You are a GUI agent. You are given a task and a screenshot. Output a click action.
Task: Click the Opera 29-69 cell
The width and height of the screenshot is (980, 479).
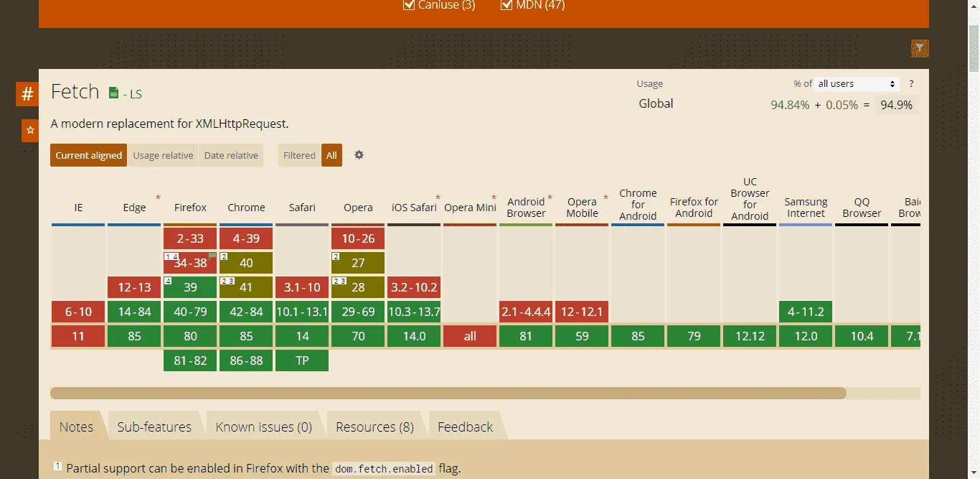point(358,312)
